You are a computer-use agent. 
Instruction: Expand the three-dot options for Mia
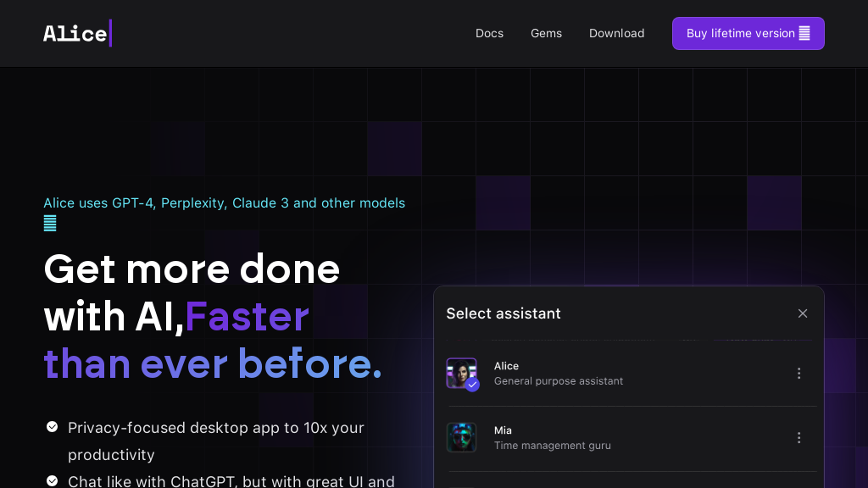[798, 438]
